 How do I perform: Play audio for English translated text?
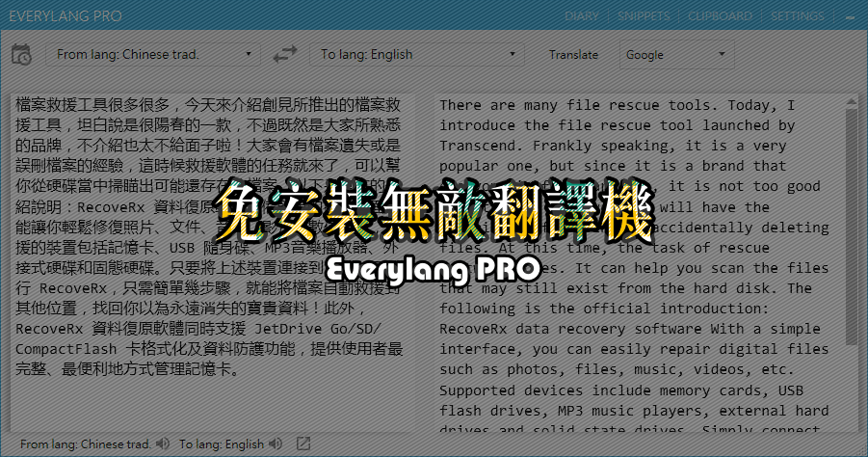pos(276,444)
